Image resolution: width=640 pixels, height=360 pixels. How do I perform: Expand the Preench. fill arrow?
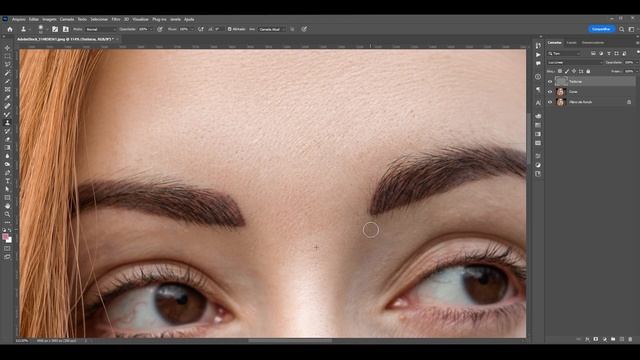636,71
